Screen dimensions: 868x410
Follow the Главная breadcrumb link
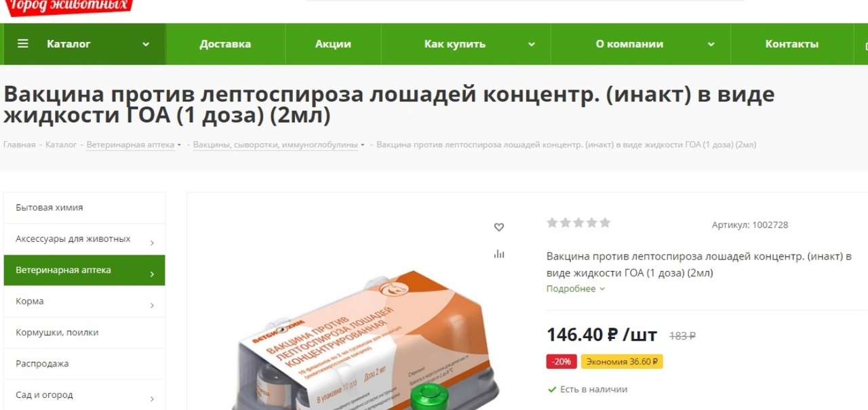[x=19, y=144]
